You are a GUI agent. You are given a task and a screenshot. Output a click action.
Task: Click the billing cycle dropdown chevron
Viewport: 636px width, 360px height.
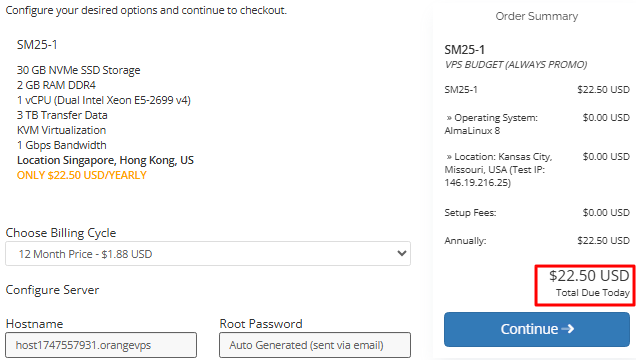tap(402, 253)
